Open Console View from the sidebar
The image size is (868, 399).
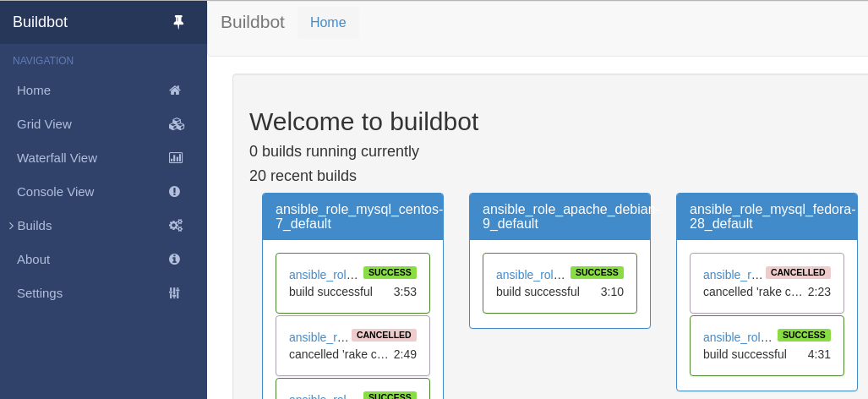coord(55,192)
